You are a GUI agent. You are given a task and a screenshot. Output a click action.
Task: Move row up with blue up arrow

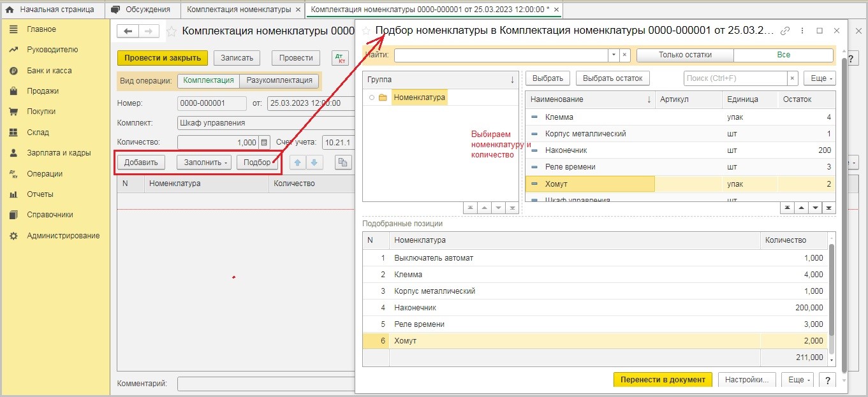pyautogui.click(x=298, y=162)
